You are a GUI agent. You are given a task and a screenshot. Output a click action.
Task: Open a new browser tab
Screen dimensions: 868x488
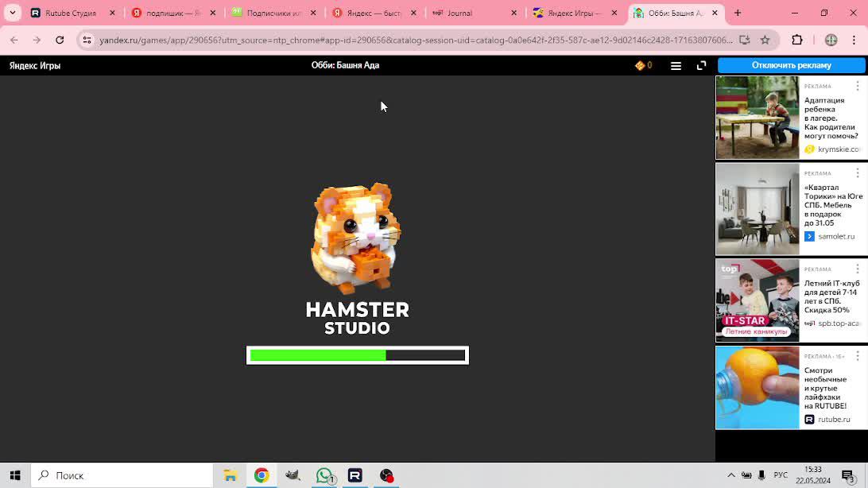click(738, 13)
